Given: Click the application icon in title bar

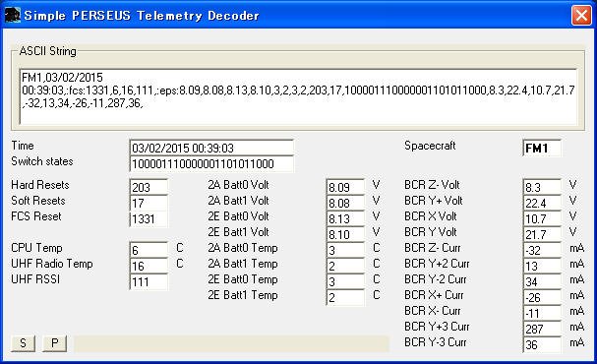Looking at the screenshot, I should coord(12,16).
